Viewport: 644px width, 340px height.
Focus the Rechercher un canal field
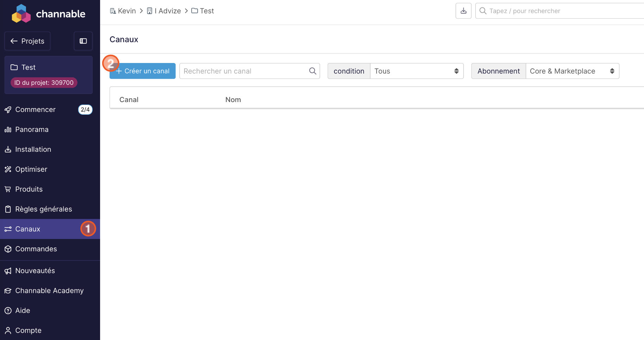(x=243, y=71)
